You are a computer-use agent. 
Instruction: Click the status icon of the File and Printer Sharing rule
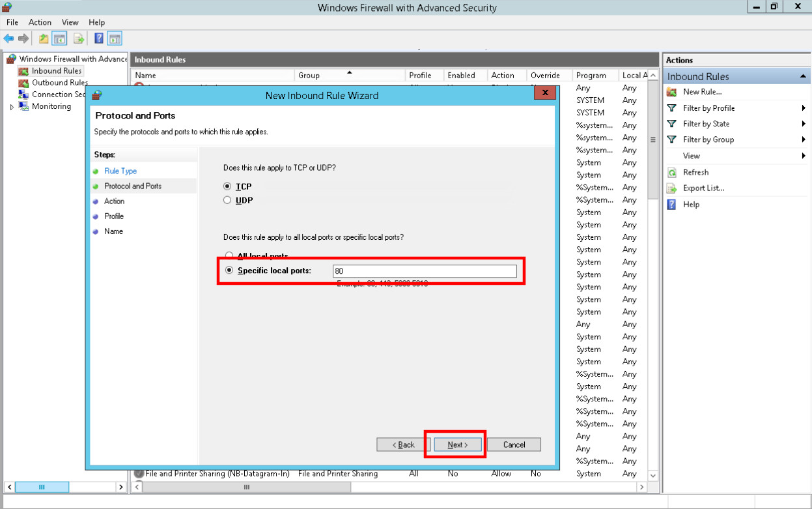(139, 474)
